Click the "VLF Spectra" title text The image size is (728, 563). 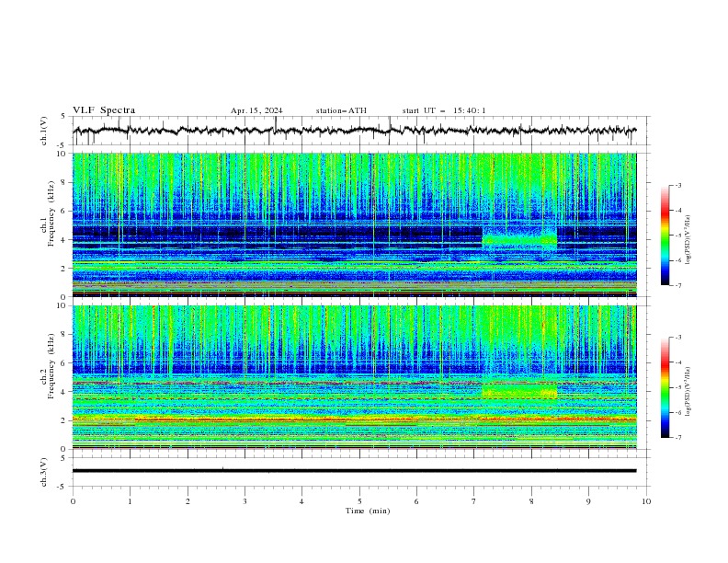104,110
